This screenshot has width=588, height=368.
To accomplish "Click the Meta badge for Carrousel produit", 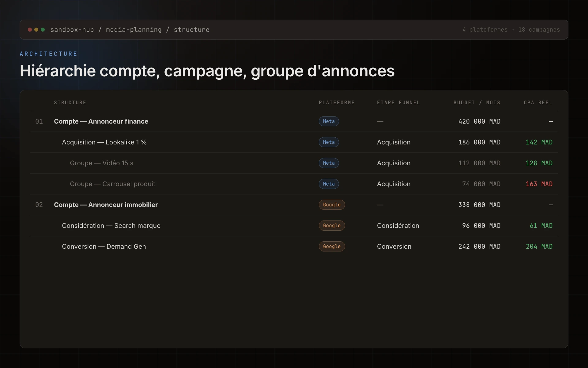I will point(329,184).
